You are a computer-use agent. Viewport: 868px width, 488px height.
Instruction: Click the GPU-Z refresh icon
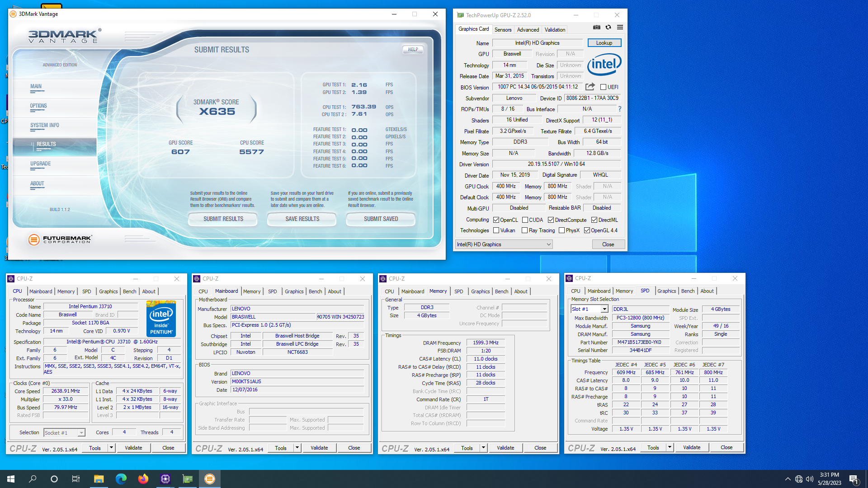point(609,28)
